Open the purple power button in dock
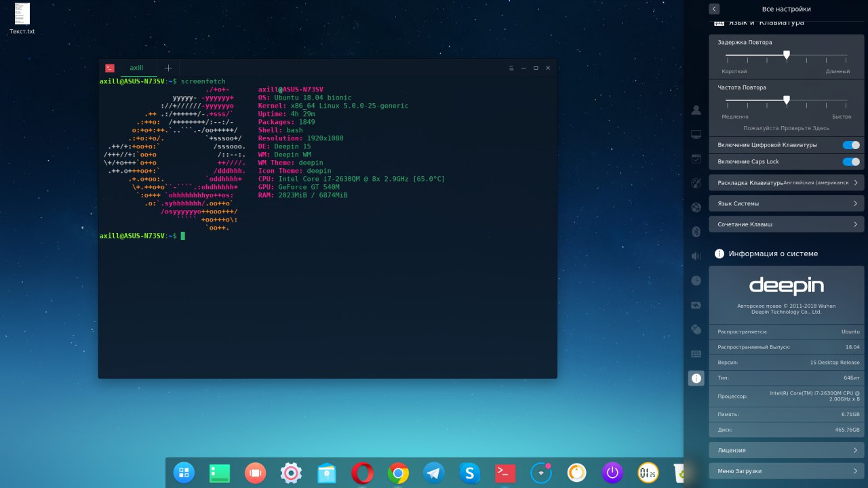868x488 pixels. (x=612, y=472)
